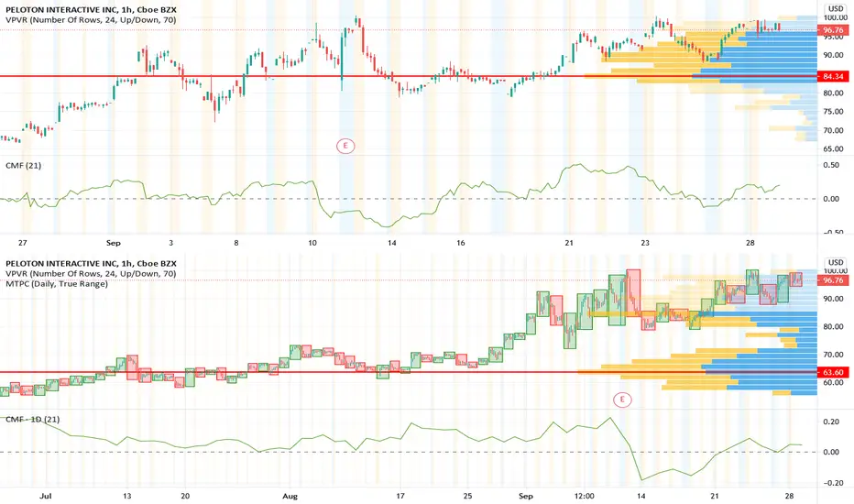Click 80.00 on the top chart price axis
Image resolution: width=854 pixels, height=504 pixels.
tap(833, 93)
